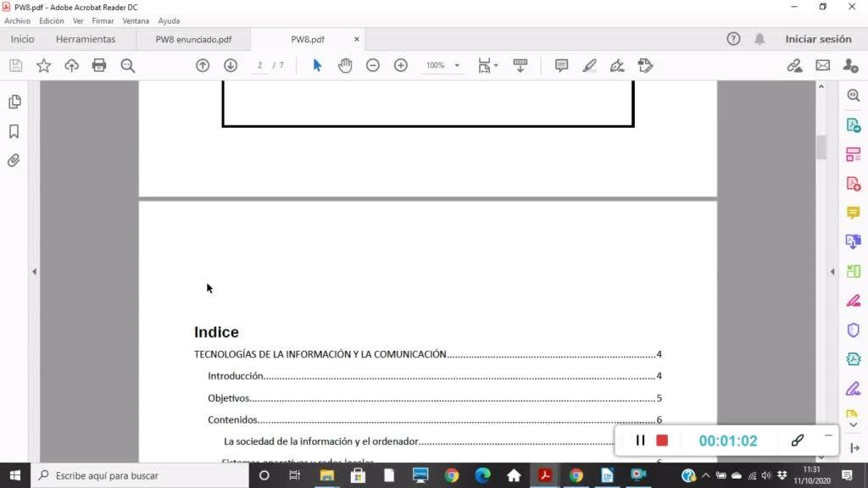The image size is (868, 488).
Task: Close the PW8.pdf tab
Action: click(357, 39)
